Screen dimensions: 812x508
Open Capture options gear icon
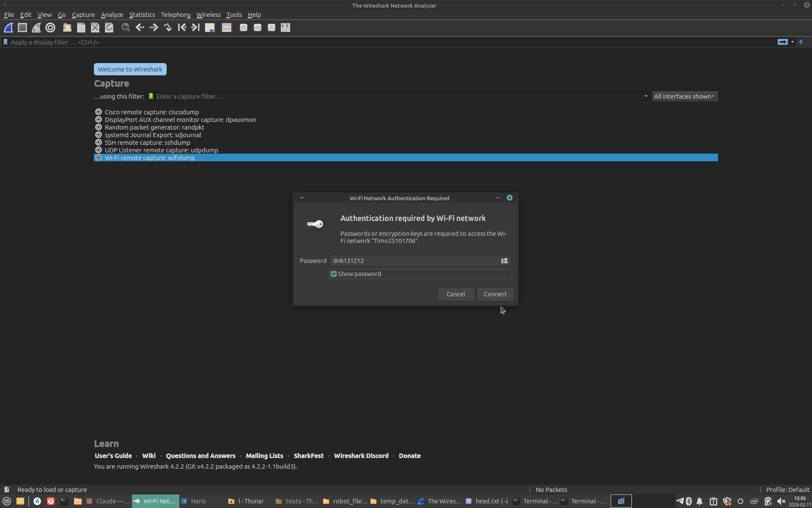[x=50, y=28]
